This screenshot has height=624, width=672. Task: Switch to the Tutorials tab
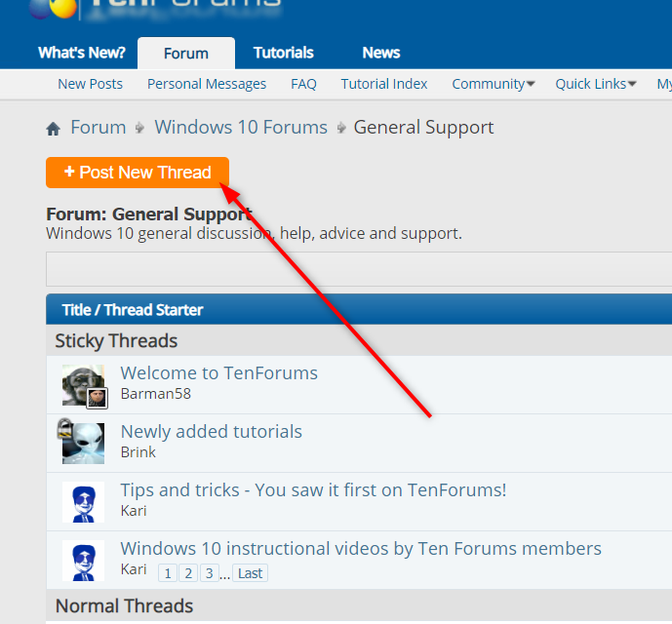pyautogui.click(x=283, y=53)
